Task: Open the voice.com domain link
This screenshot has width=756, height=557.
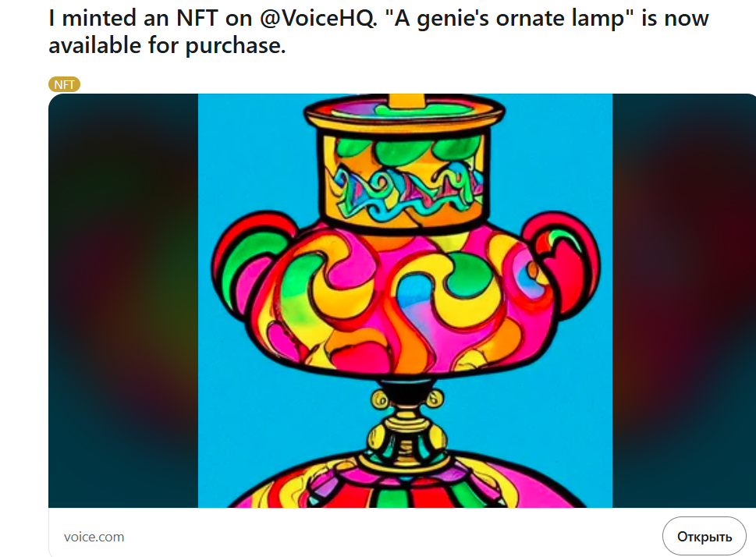Action: 94,537
